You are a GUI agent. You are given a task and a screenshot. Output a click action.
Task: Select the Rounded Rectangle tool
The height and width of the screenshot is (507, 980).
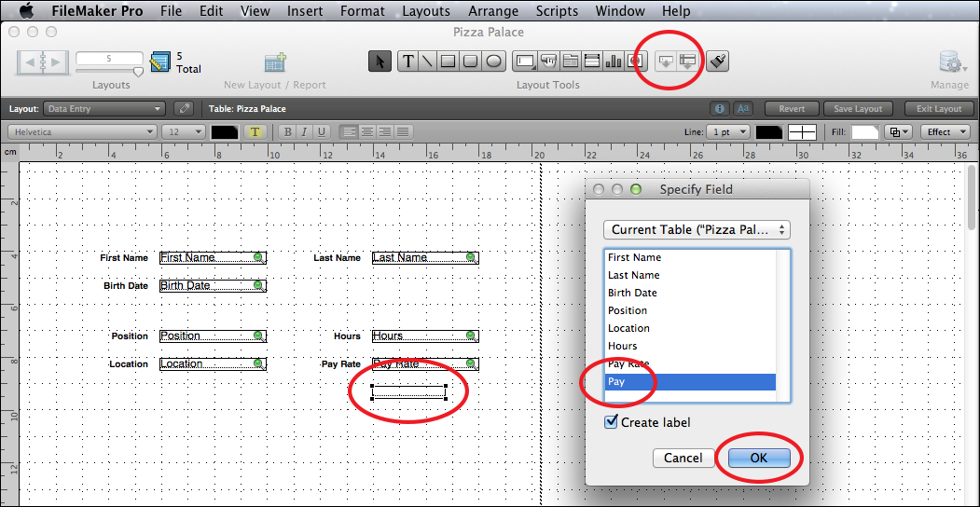pyautogui.click(x=471, y=62)
